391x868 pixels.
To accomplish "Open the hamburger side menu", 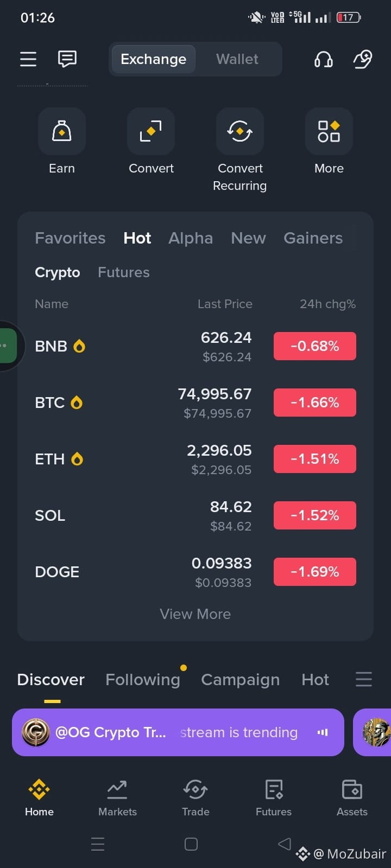I will 28,59.
